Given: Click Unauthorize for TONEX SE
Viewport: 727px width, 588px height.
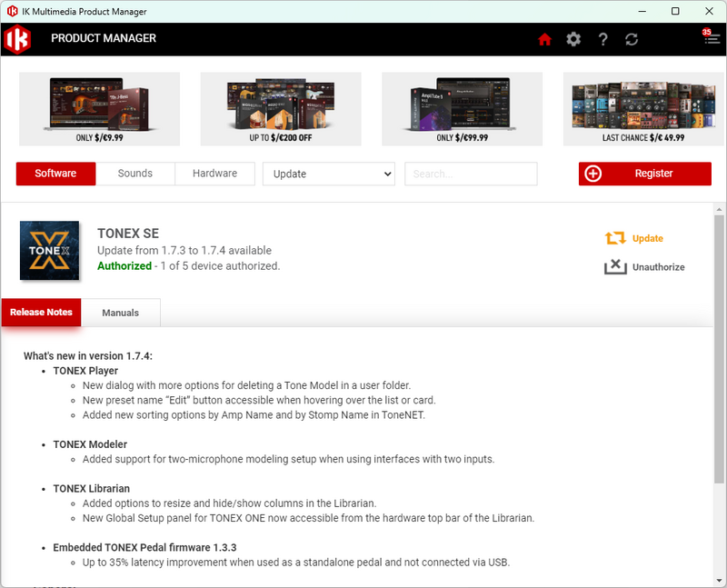Looking at the screenshot, I should click(x=658, y=267).
